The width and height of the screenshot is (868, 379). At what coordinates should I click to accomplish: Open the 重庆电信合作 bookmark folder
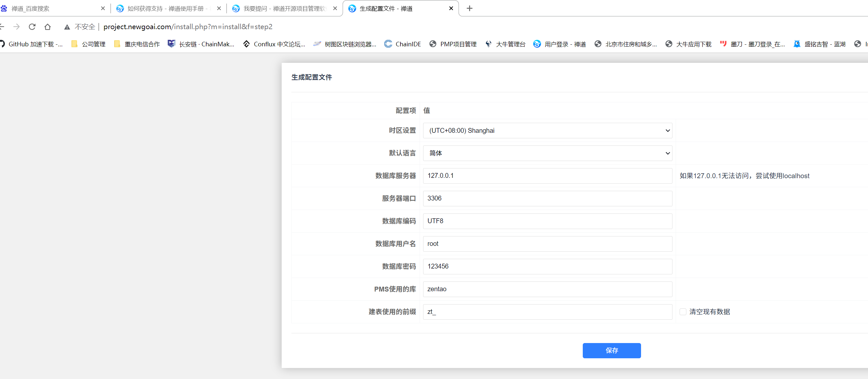pos(137,44)
